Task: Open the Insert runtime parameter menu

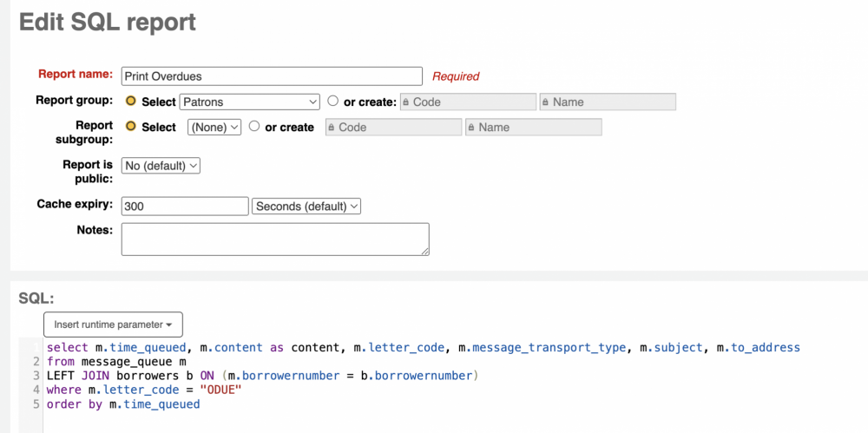Action: [x=113, y=325]
